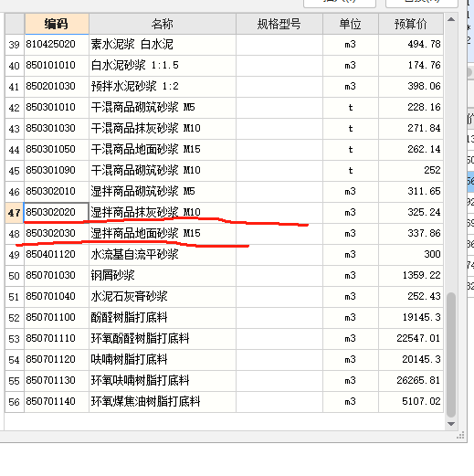Click price cell 22547.01
This screenshot has height=476, width=474.
(x=411, y=339)
